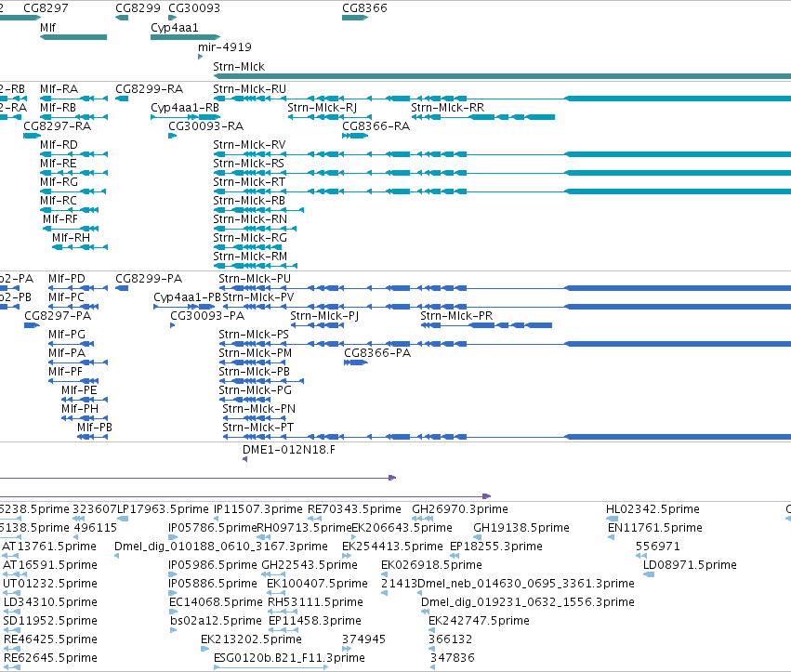Screen dimensions: 791x672
Task: Click the Strn-Mlck-PV protein label
Action: tap(258, 297)
